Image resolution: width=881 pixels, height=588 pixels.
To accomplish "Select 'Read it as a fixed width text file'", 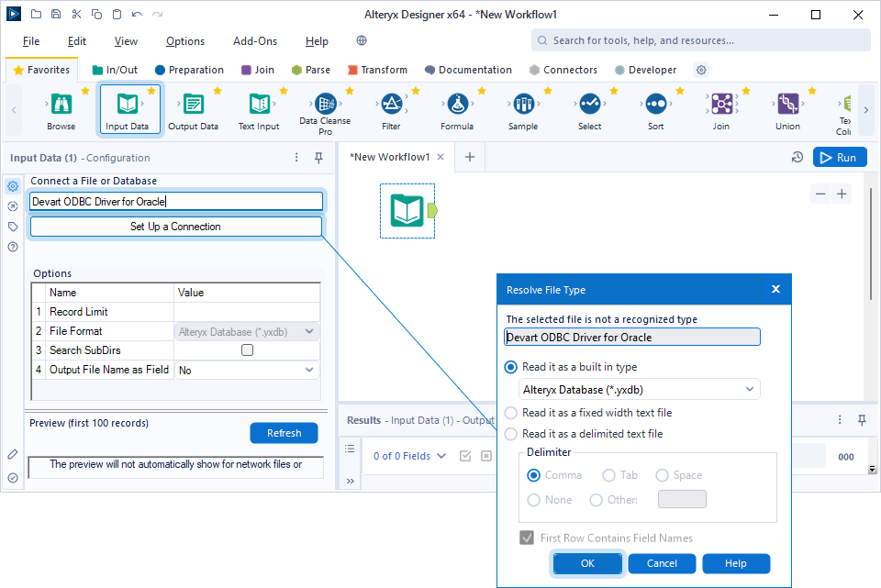I will (510, 412).
